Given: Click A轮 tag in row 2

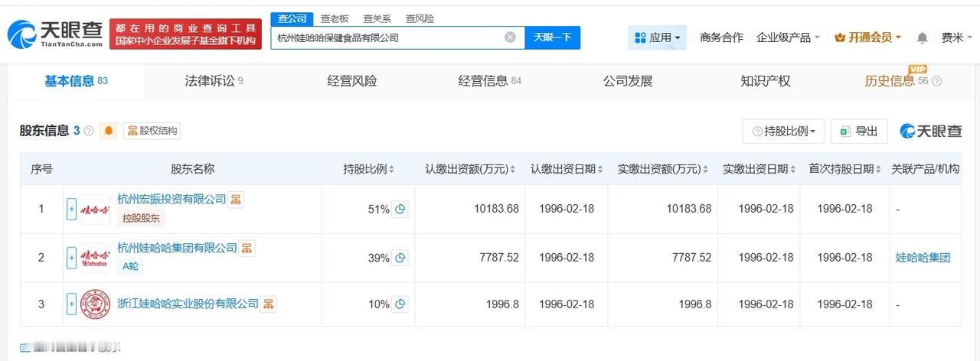Looking at the screenshot, I should [130, 266].
